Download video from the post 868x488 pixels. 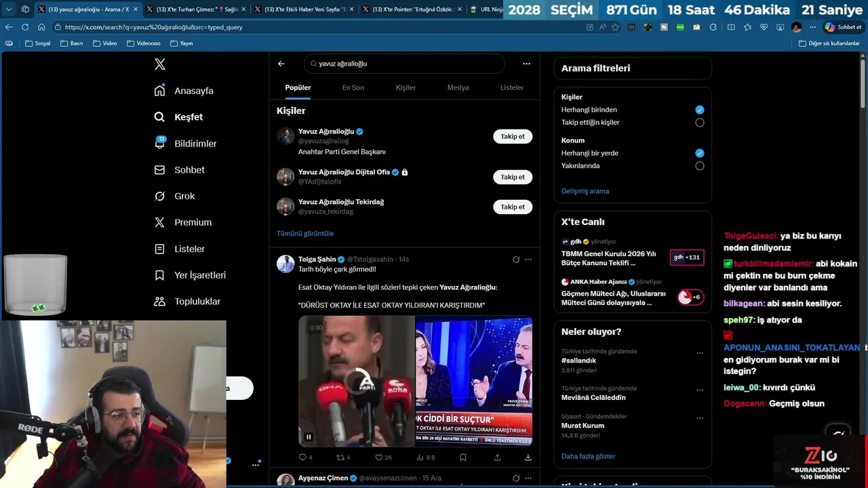528,457
